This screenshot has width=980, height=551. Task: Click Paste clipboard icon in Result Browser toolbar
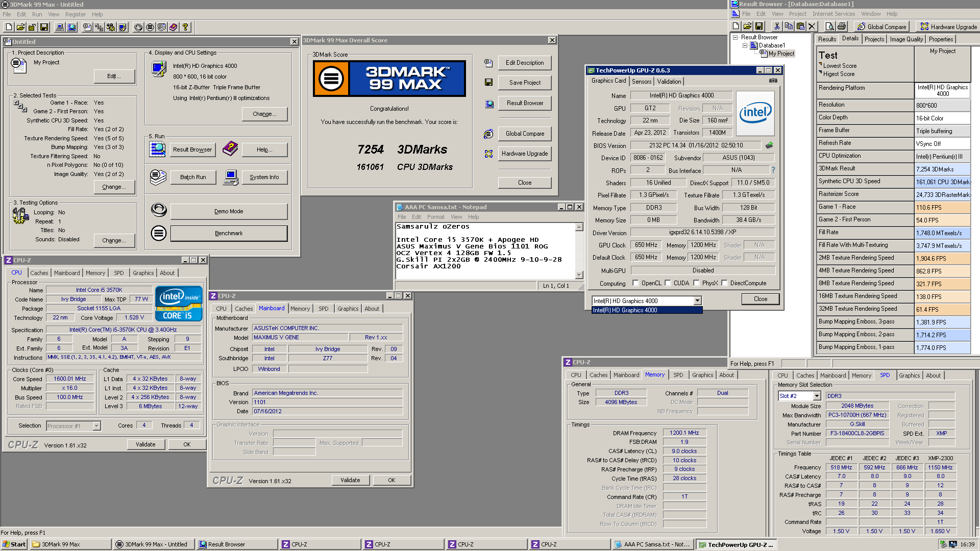800,27
